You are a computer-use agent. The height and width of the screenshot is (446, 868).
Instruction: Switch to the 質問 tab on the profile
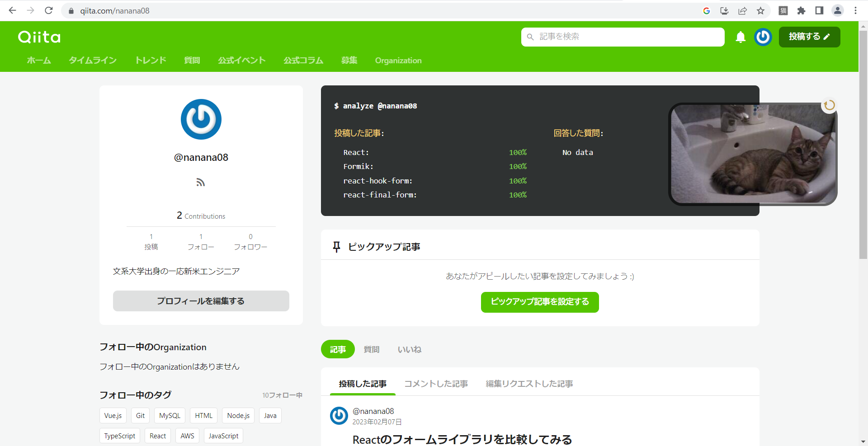click(371, 349)
